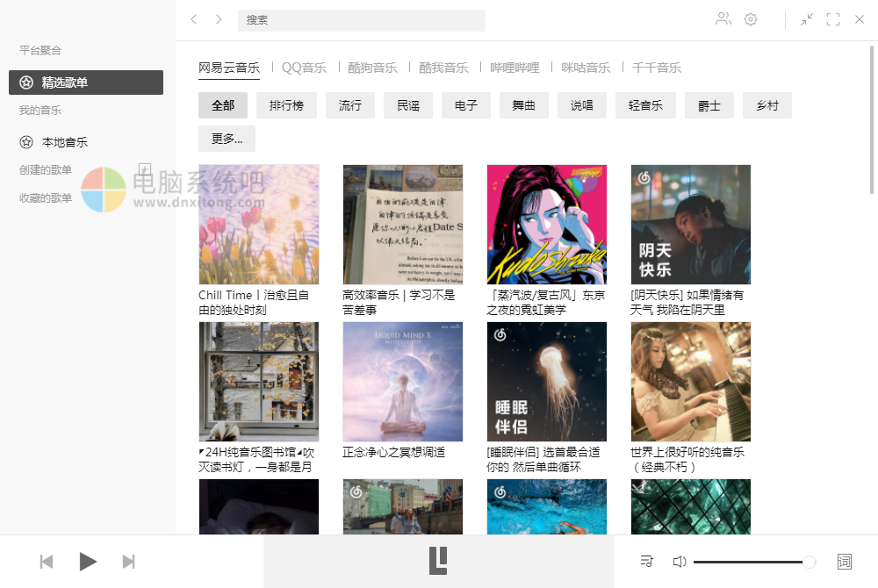Select the 全部 category filter
Viewport: 878px width, 588px height.
223,105
